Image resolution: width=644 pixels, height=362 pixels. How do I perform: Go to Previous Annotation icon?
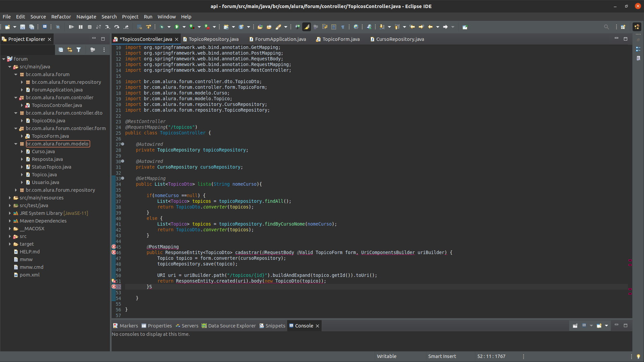(397, 27)
